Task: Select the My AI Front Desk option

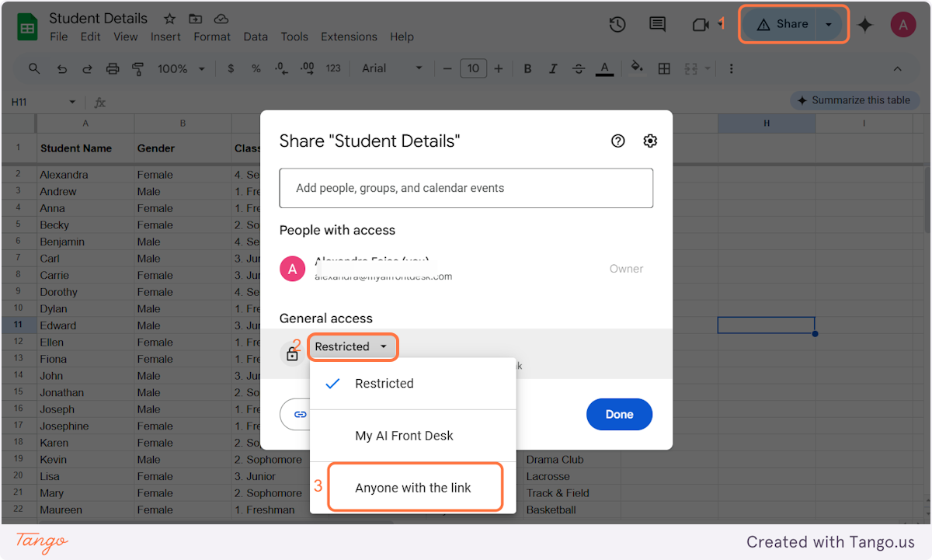Action: [412, 436]
